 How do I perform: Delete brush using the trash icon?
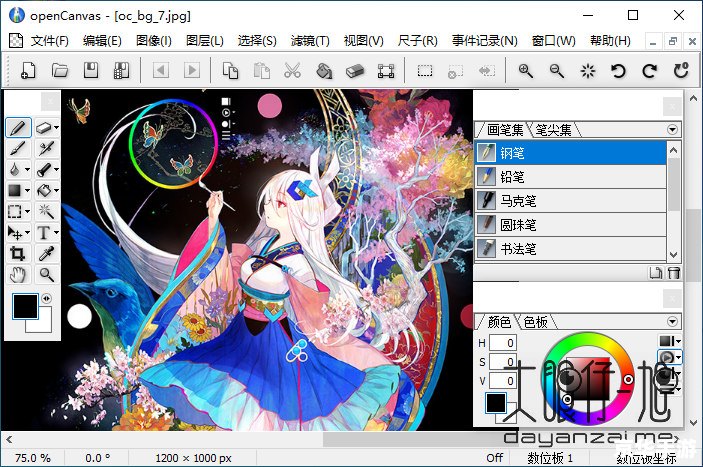pyautogui.click(x=673, y=273)
